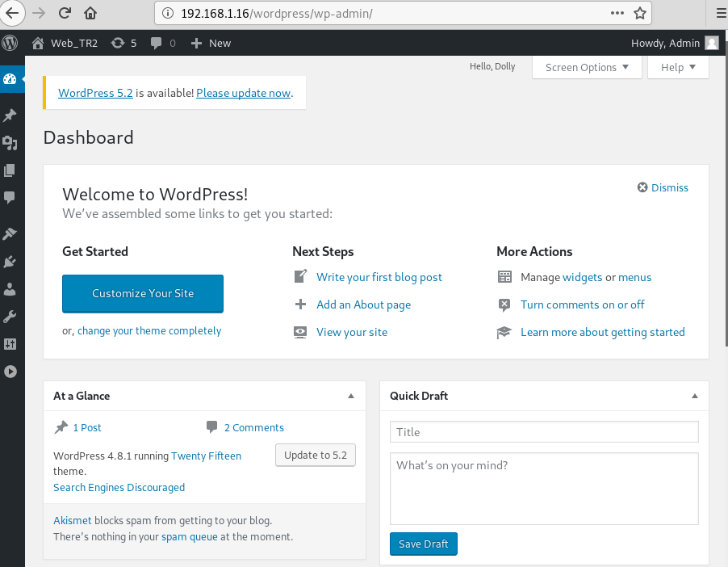This screenshot has height=567, width=728.
Task: Collapse the At a Glance panel
Action: pyautogui.click(x=351, y=396)
